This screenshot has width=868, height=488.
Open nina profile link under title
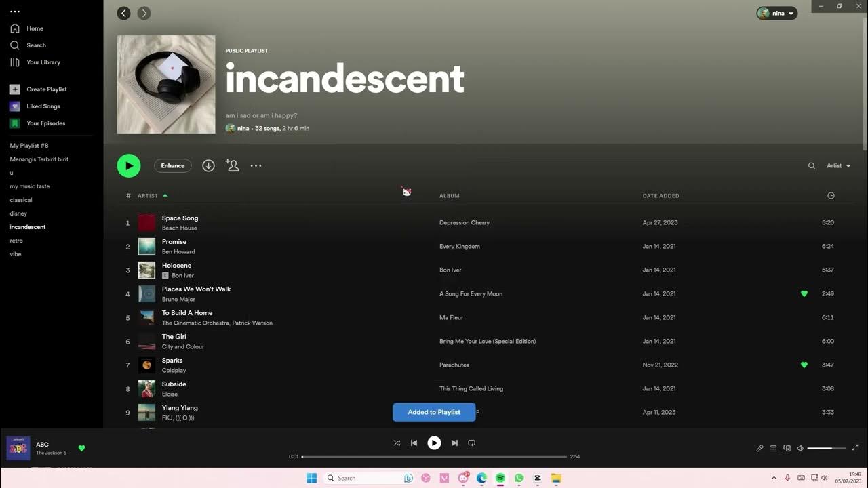(x=243, y=128)
